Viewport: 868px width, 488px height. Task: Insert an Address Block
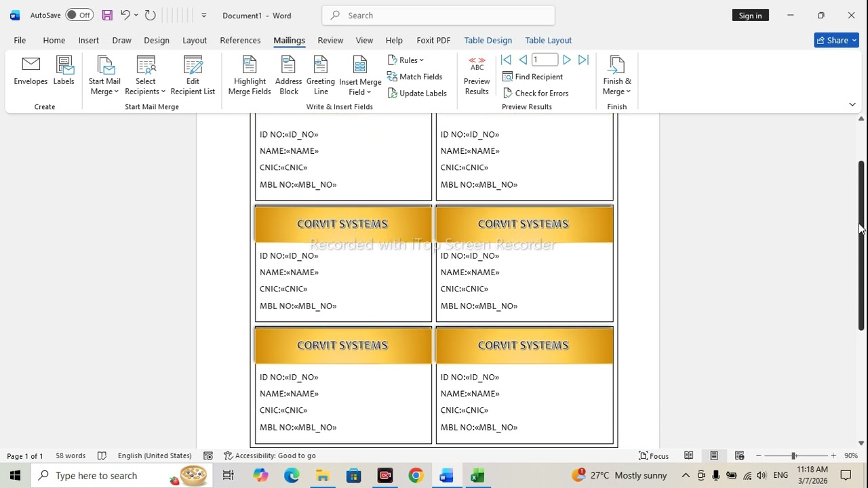click(289, 76)
